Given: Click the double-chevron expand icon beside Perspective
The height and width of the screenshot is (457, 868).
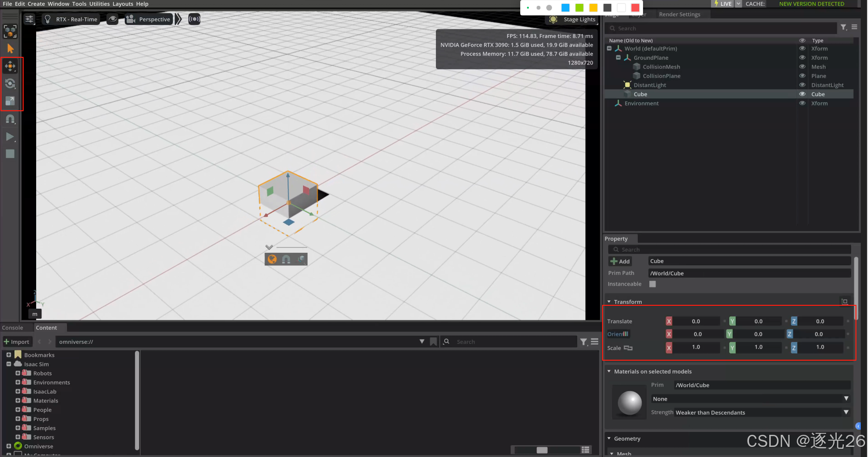Looking at the screenshot, I should pyautogui.click(x=179, y=19).
